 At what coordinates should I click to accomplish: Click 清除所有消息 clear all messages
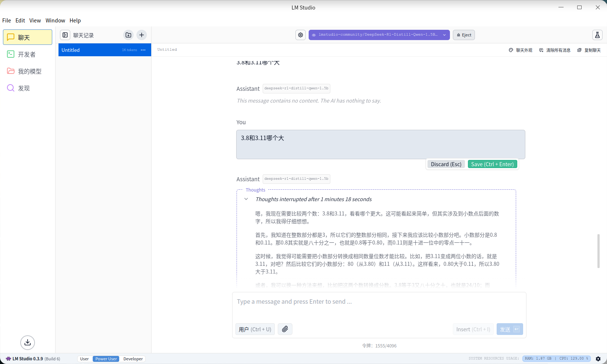(x=555, y=50)
